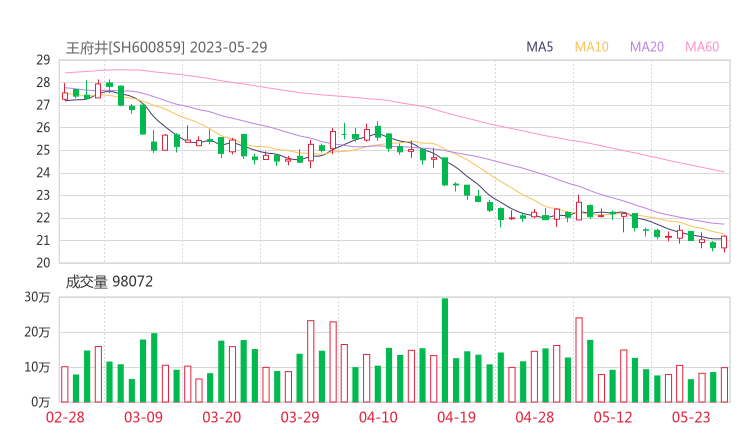Click the 王府井[SH600859] stock title
The width and height of the screenshot is (740, 440).
pos(125,47)
